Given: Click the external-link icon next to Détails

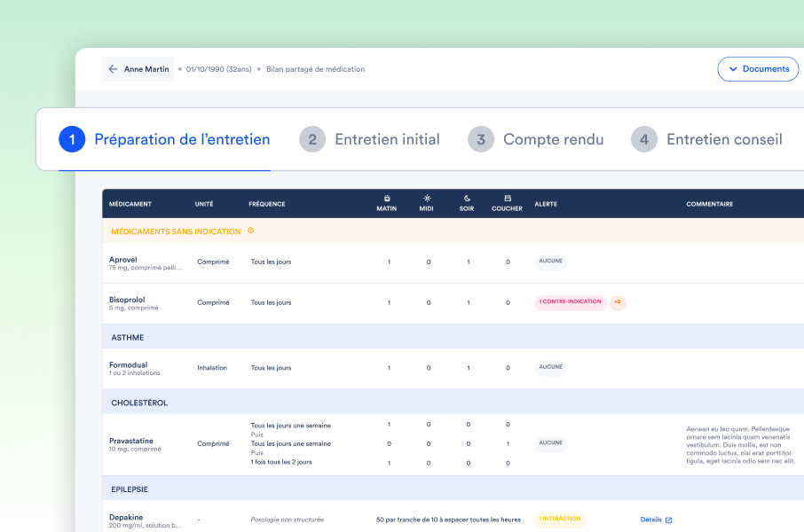Looking at the screenshot, I should click(668, 520).
